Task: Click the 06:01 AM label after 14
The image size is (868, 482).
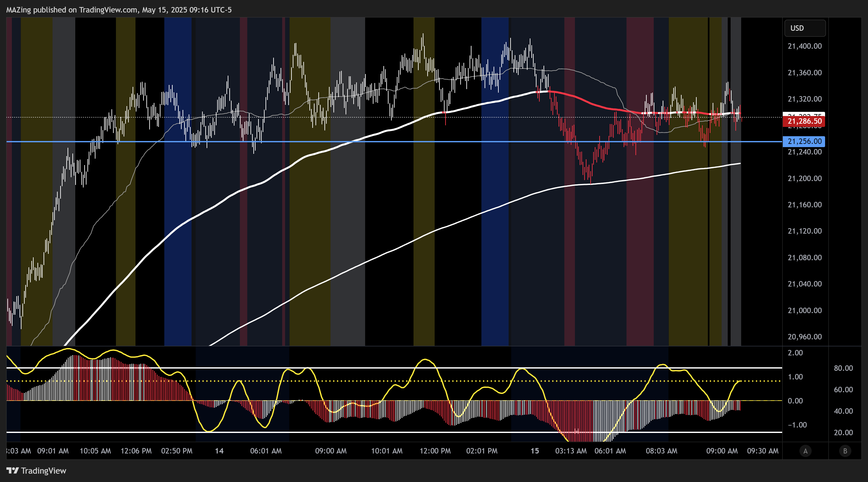Action: click(266, 451)
